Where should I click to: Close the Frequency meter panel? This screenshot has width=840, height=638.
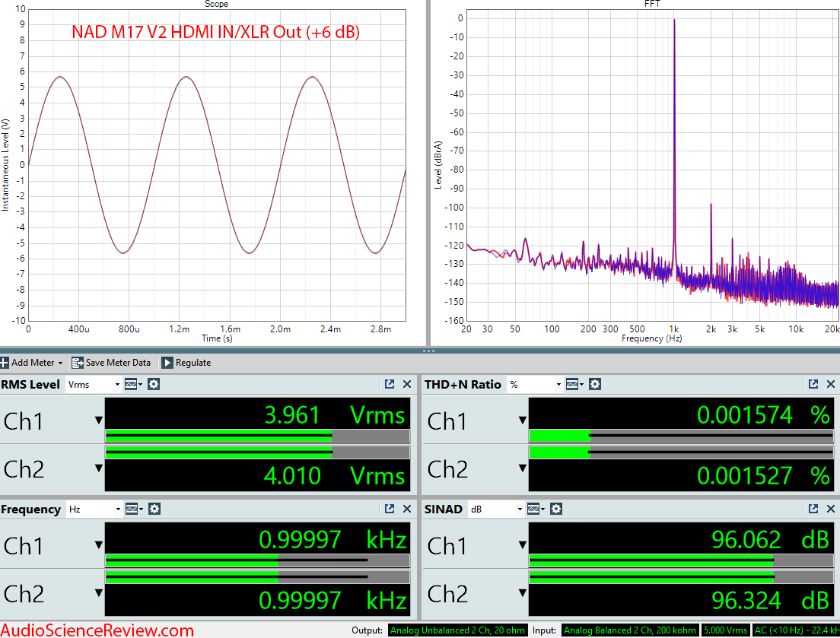click(406, 509)
